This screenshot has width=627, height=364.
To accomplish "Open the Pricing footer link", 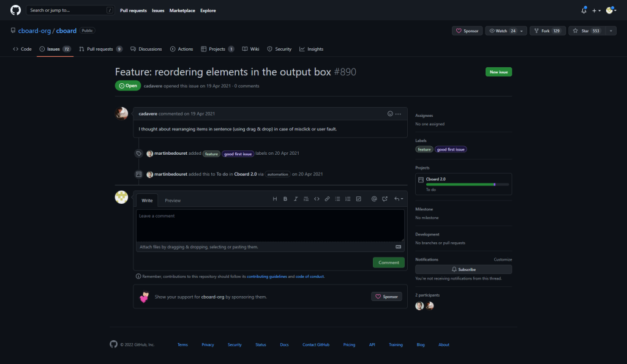I will [x=349, y=345].
